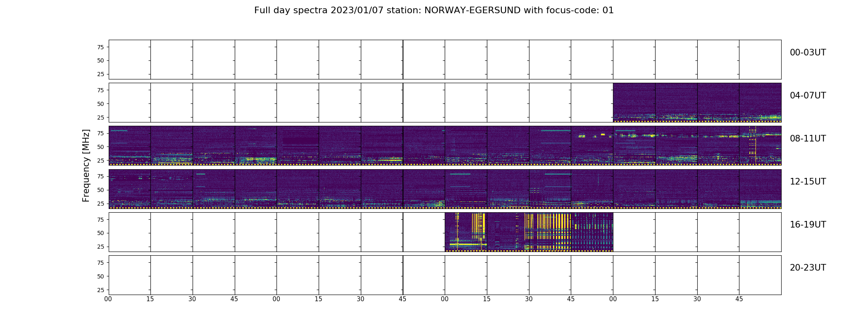Click the yellow-striped spectrogram data in 16-19UT row
This screenshot has height=331, width=868.
[x=529, y=232]
